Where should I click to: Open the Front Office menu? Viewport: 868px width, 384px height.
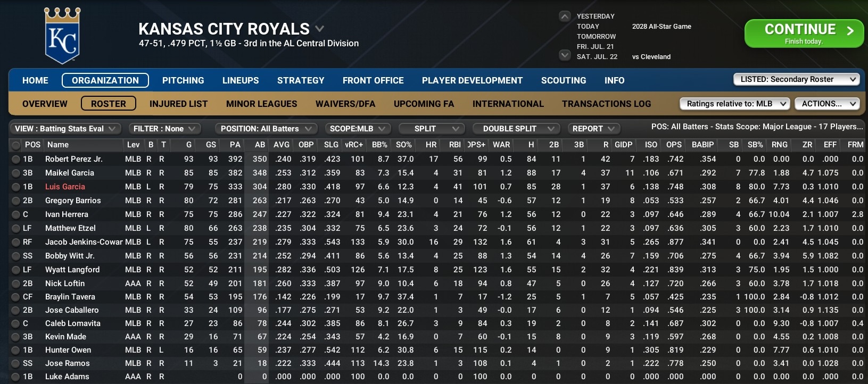coord(373,80)
